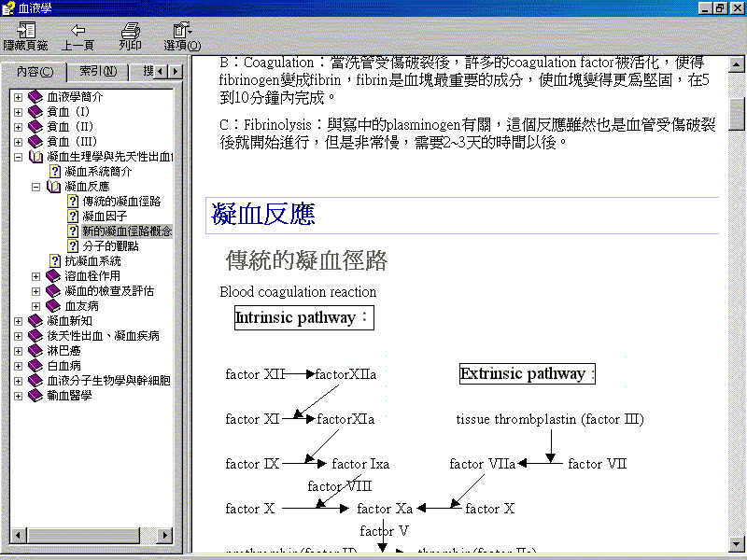
Task: Click the open-book icon beside 凝血反應
Action: 54,187
